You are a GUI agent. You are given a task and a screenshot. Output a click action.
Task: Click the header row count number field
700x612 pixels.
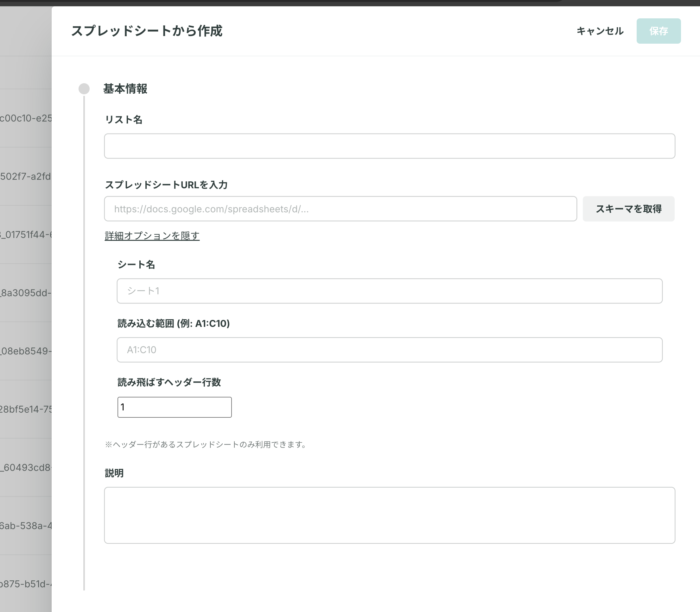(174, 407)
